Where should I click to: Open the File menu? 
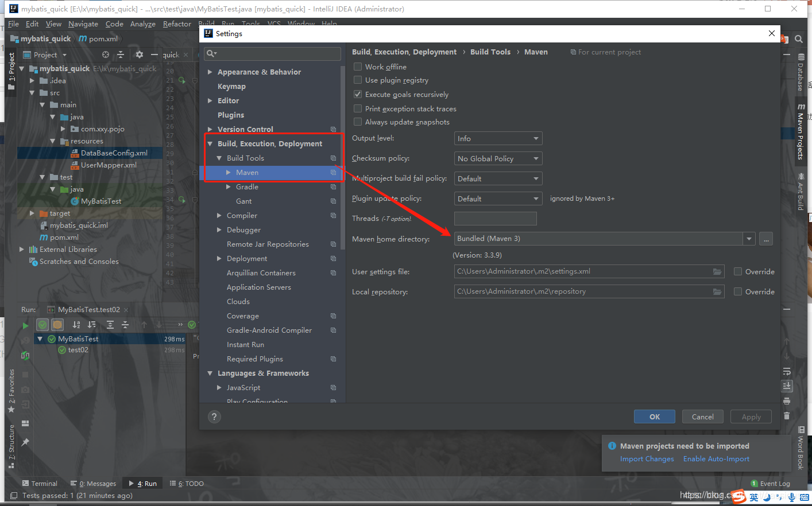[x=13, y=24]
